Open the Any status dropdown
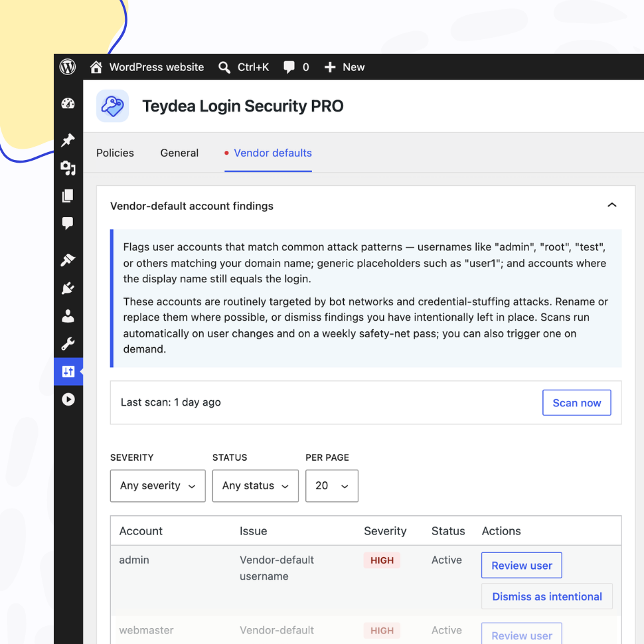 tap(256, 486)
